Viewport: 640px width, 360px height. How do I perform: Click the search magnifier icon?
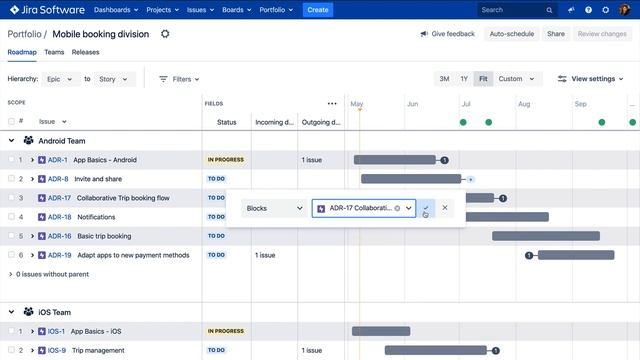click(x=549, y=10)
